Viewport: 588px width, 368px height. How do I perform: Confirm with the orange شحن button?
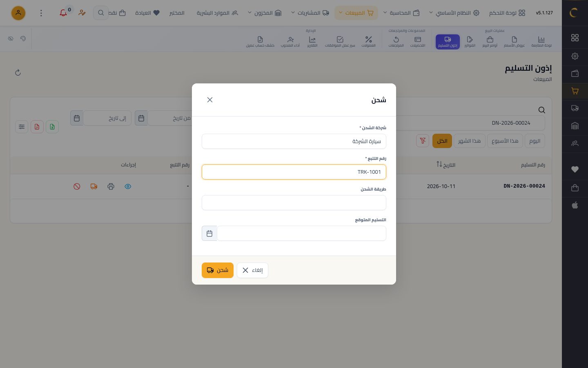218,270
